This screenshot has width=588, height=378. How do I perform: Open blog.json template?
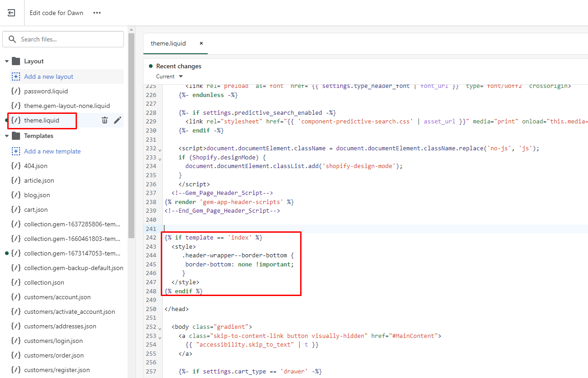coord(37,195)
